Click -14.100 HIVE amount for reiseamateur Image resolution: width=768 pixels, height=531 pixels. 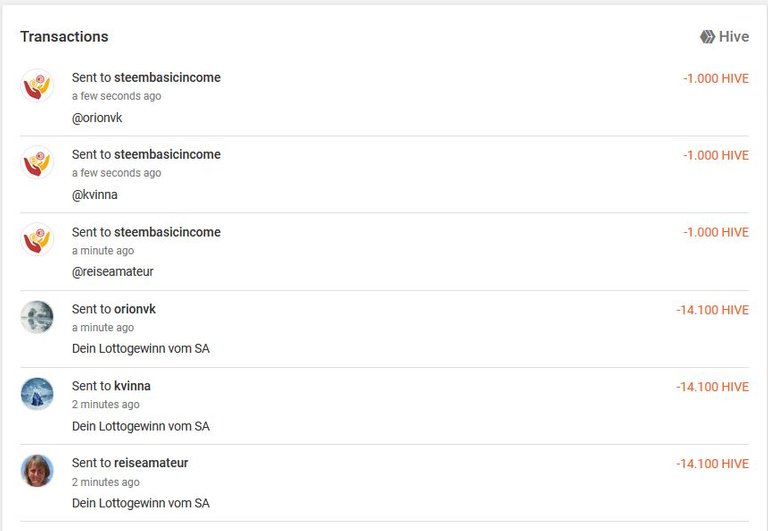pyautogui.click(x=713, y=464)
